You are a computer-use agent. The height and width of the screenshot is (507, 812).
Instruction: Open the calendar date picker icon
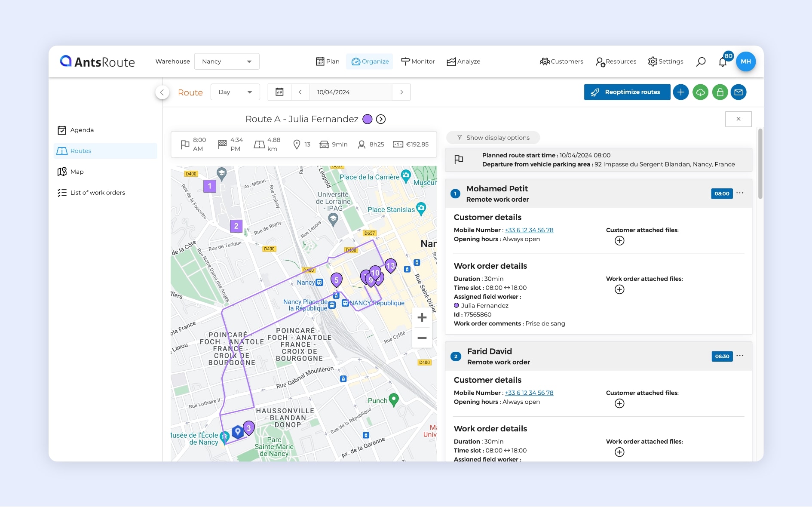(279, 92)
